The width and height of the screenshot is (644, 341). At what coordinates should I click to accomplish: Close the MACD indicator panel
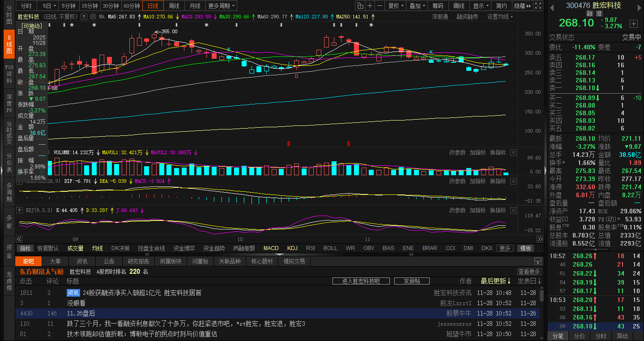pos(513,181)
